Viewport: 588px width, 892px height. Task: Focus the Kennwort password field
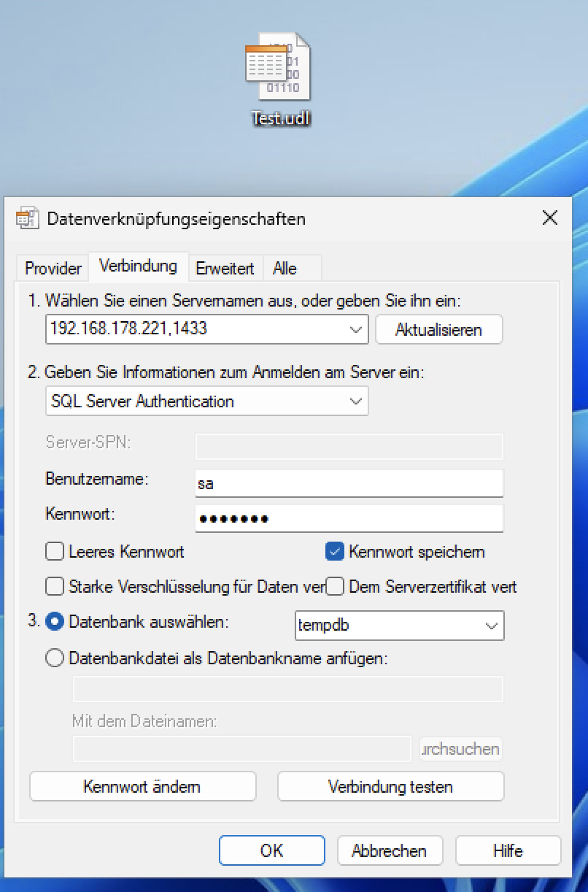[x=349, y=519]
